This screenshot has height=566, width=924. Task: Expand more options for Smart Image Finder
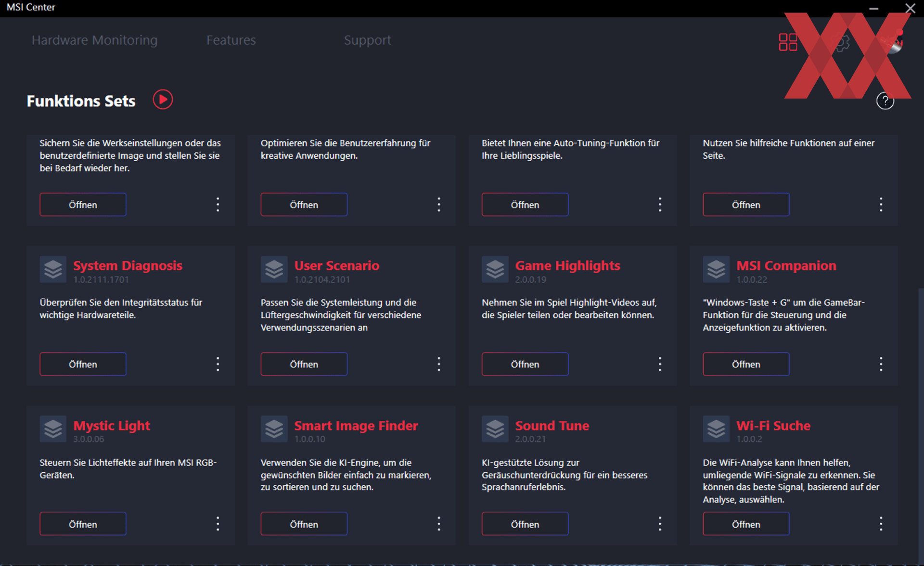[x=438, y=524]
